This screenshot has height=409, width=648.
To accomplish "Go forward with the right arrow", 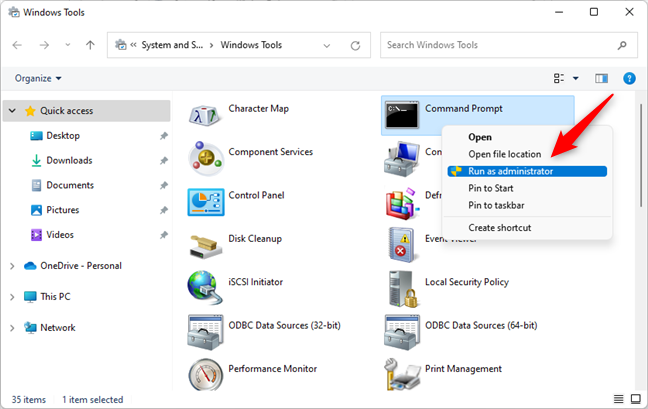I will pyautogui.click(x=44, y=45).
